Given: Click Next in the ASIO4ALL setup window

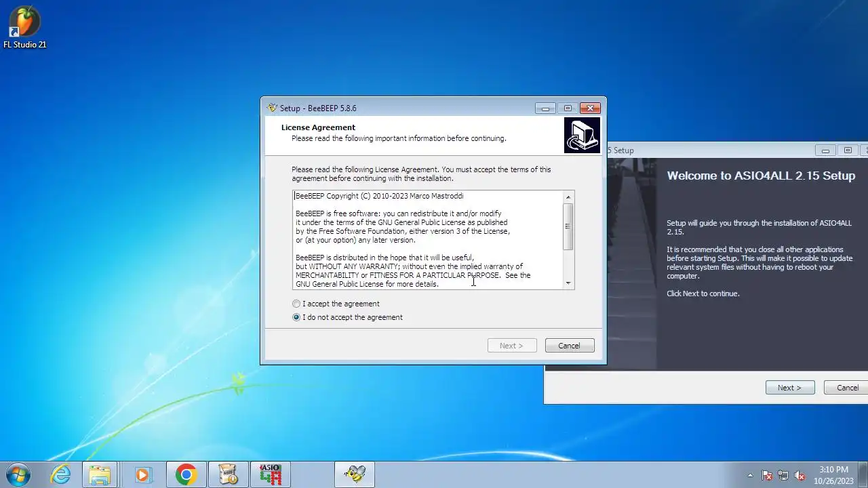Looking at the screenshot, I should point(790,388).
